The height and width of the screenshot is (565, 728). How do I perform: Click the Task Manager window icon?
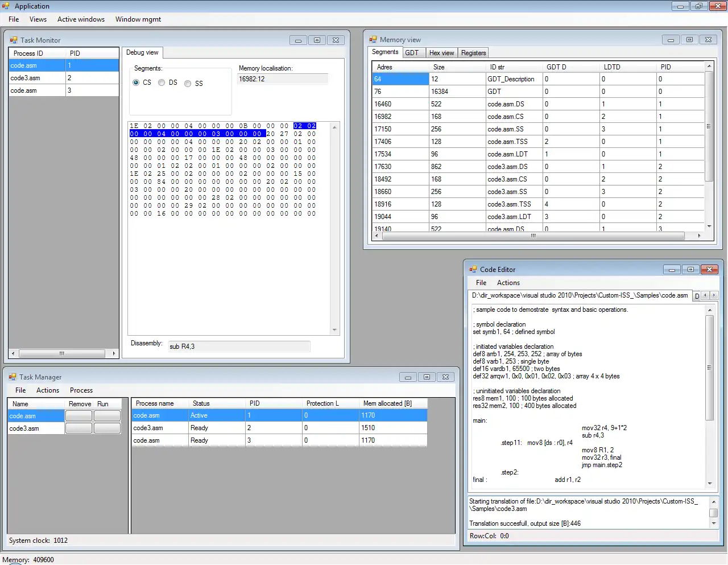[x=13, y=377]
